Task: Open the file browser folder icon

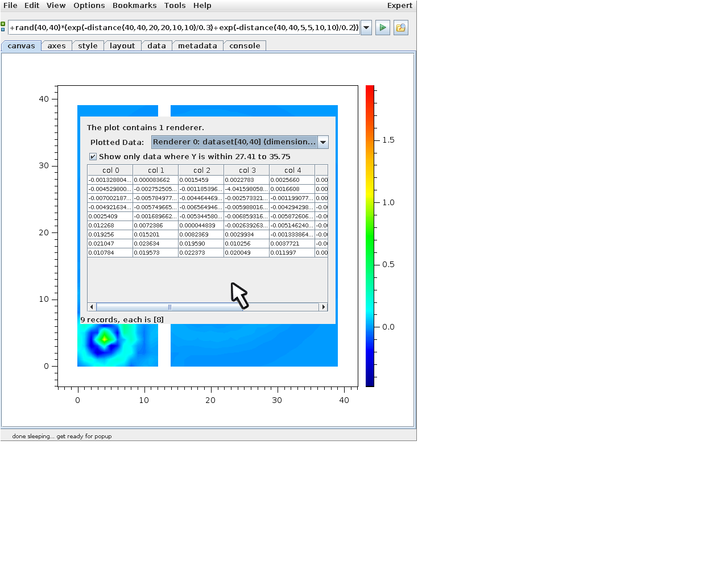Action: (x=401, y=27)
